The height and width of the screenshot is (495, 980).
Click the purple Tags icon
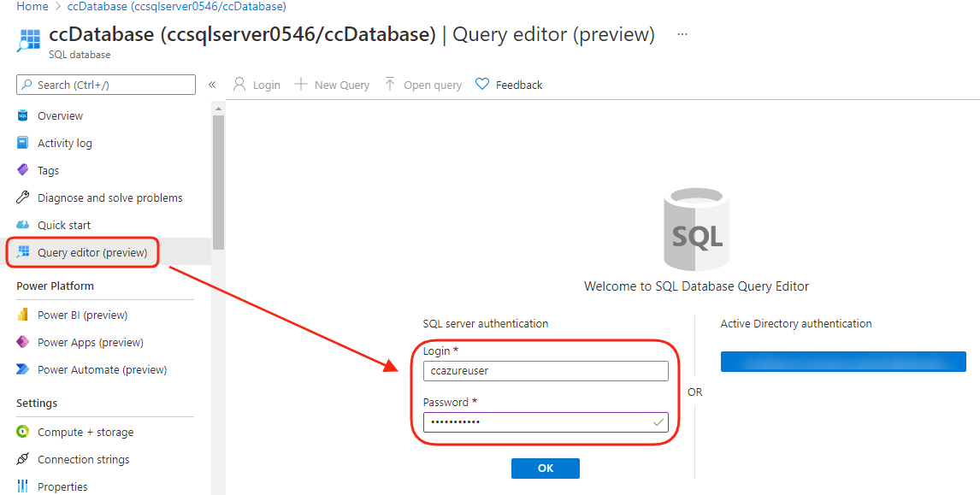pyautogui.click(x=23, y=170)
